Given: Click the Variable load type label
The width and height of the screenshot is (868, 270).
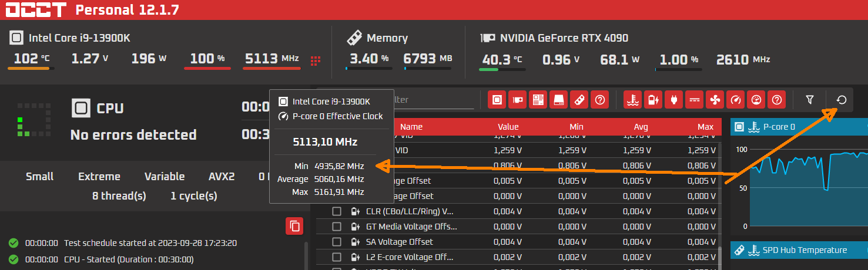Looking at the screenshot, I should 165,177.
